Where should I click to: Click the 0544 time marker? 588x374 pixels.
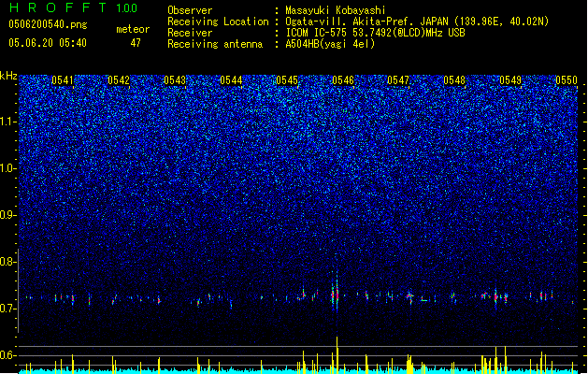pos(231,80)
